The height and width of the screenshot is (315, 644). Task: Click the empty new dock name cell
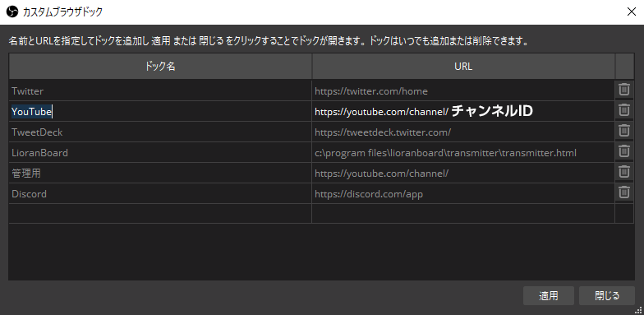point(160,214)
